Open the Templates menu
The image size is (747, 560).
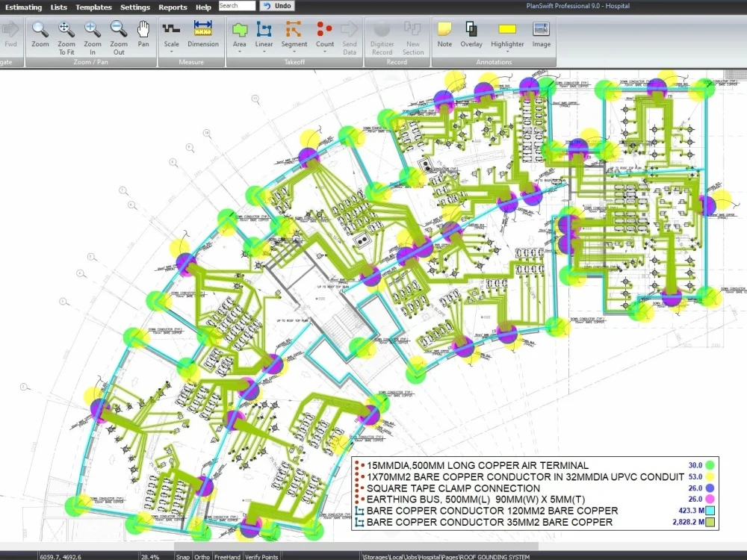[x=94, y=7]
